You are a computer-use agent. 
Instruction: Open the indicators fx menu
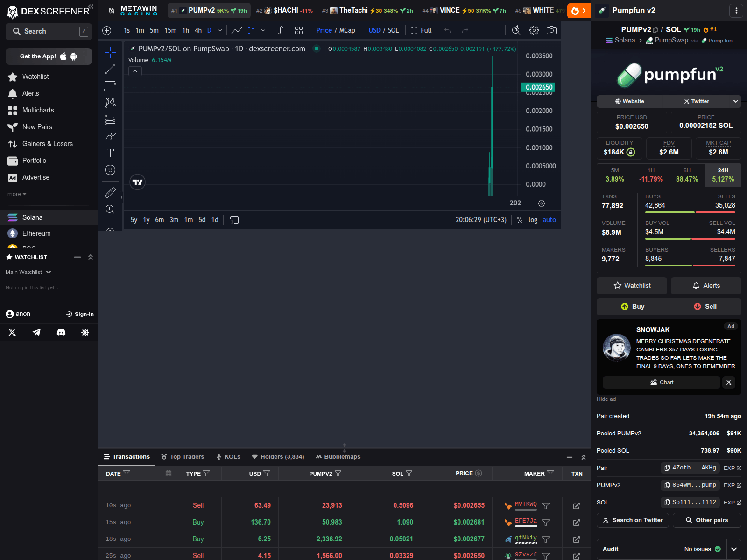(281, 30)
